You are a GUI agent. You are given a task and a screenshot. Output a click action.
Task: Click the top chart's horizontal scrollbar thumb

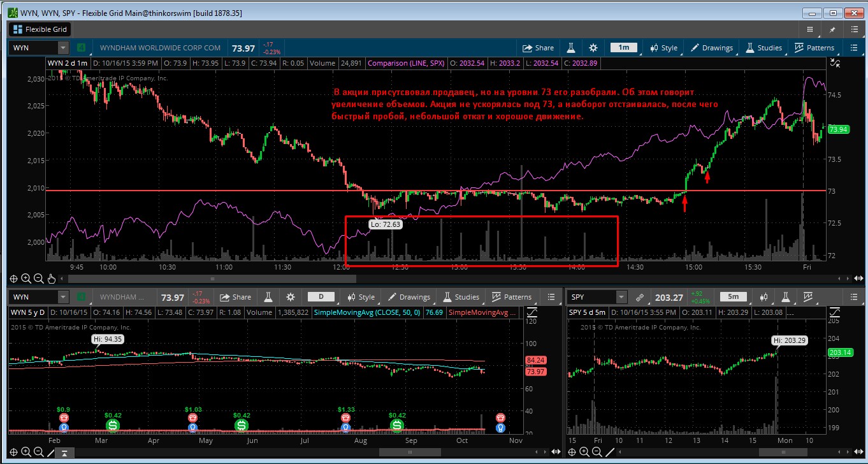click(212, 279)
